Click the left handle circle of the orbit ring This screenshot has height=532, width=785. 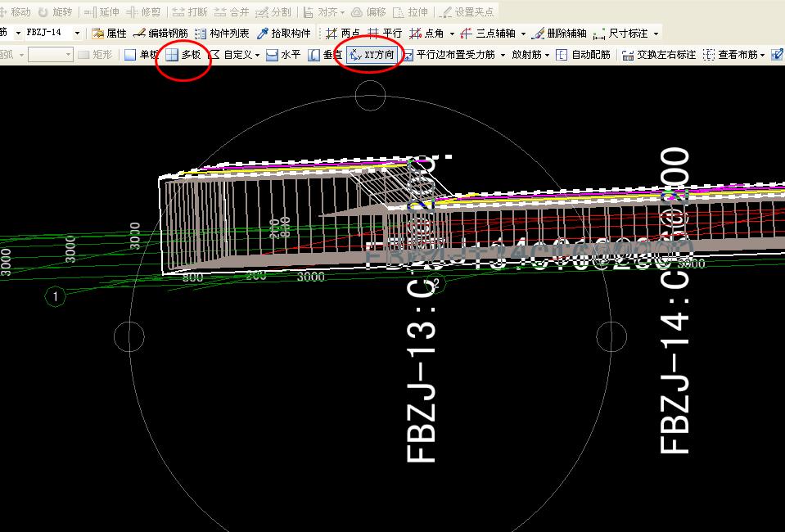coord(129,336)
